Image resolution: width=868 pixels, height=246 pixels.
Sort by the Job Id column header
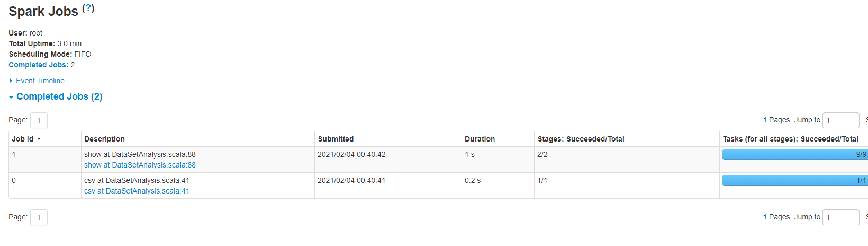[x=23, y=139]
